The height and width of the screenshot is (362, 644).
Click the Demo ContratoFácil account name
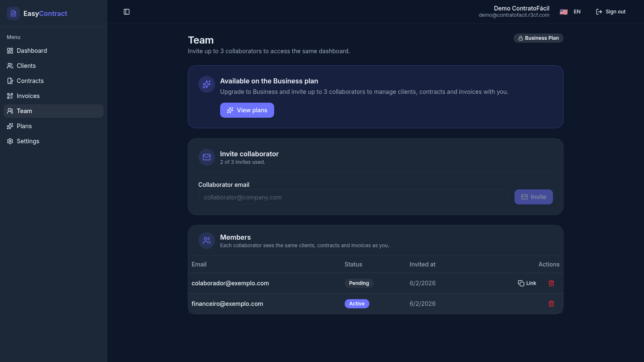(522, 8)
